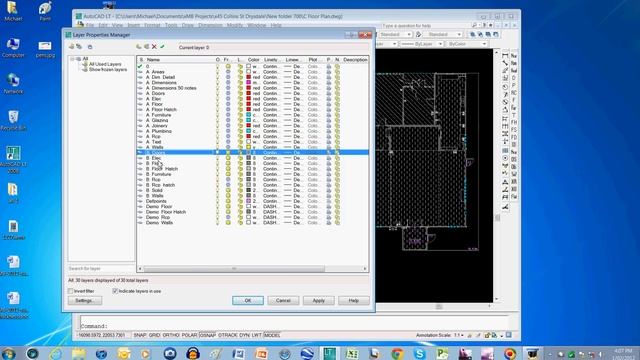Open the Dimension menu in AutoCAD
The image size is (640, 360).
(210, 25)
